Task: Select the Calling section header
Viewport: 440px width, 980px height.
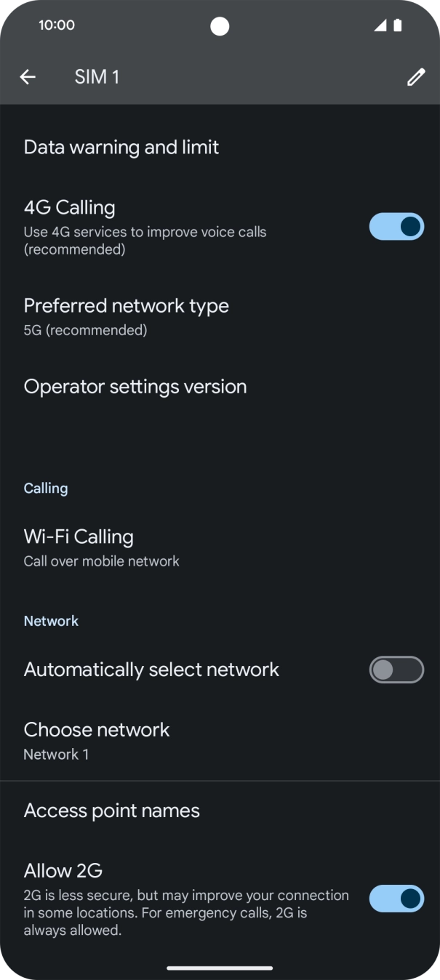Action: click(x=45, y=488)
